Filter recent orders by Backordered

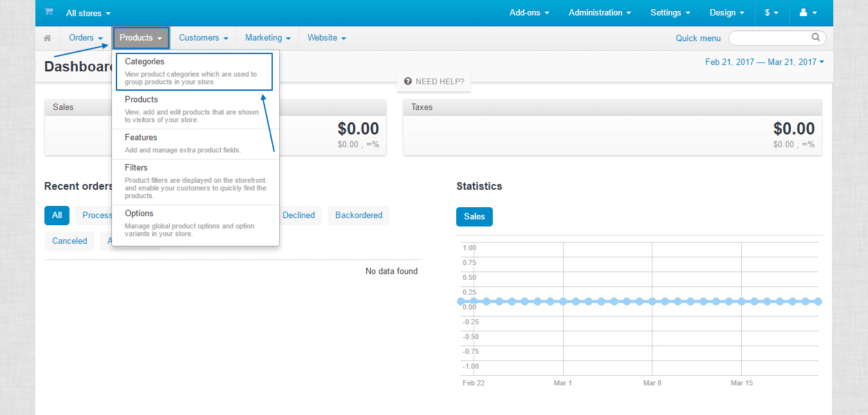tap(358, 216)
